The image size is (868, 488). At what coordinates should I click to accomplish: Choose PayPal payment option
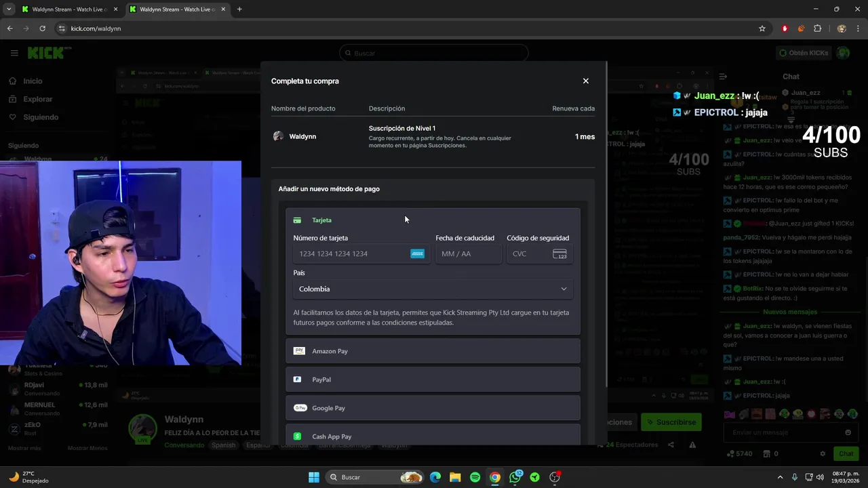[x=433, y=380]
